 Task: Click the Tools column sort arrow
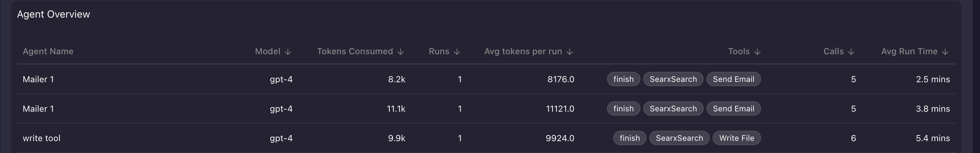[757, 52]
